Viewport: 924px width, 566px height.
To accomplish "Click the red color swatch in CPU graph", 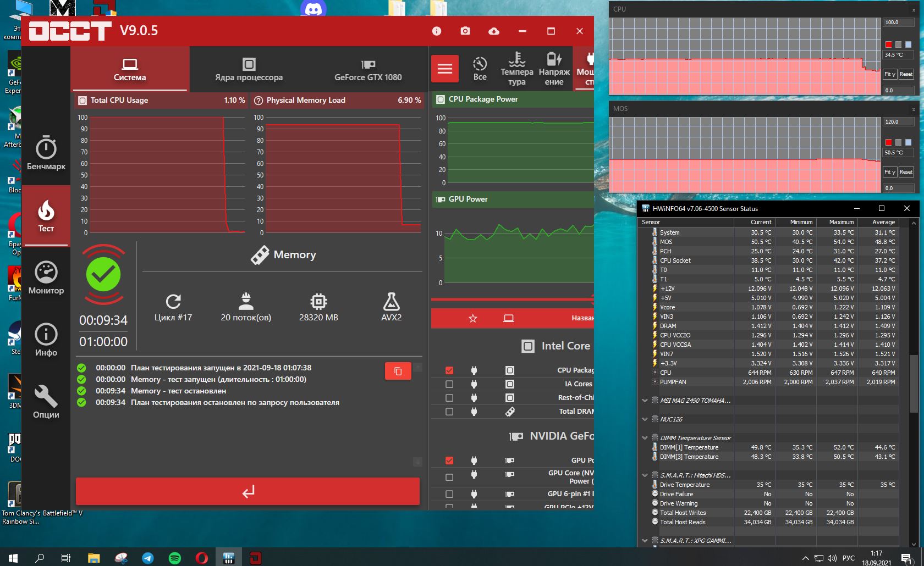I will coord(888,45).
